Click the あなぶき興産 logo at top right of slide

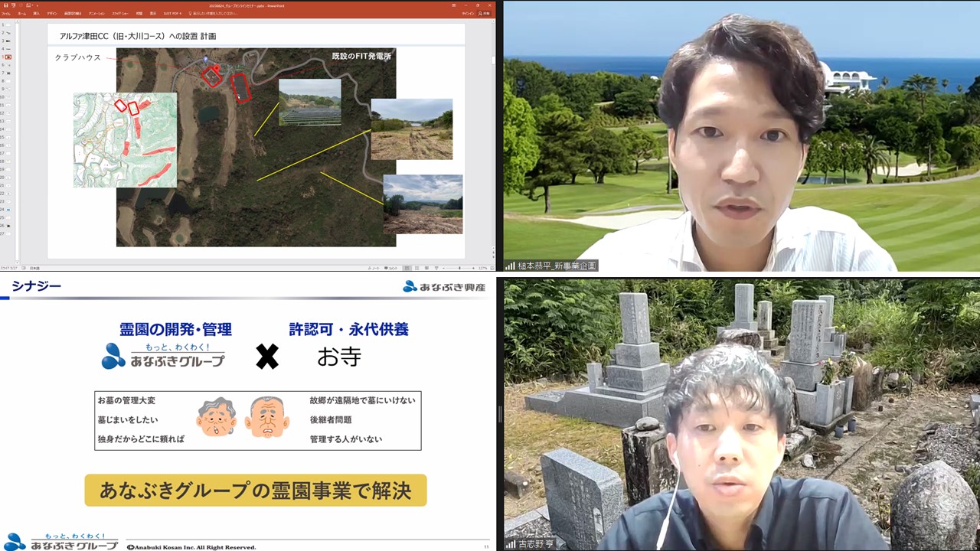pyautogui.click(x=444, y=287)
